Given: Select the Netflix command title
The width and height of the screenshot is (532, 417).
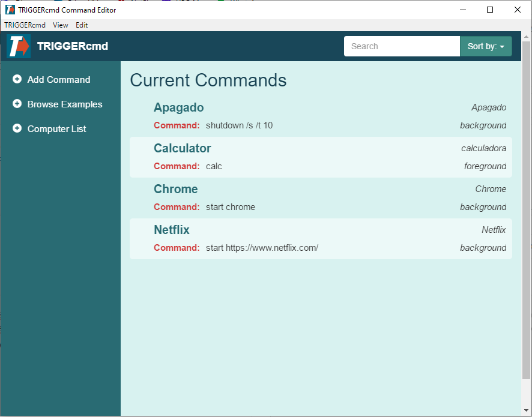Looking at the screenshot, I should [172, 230].
